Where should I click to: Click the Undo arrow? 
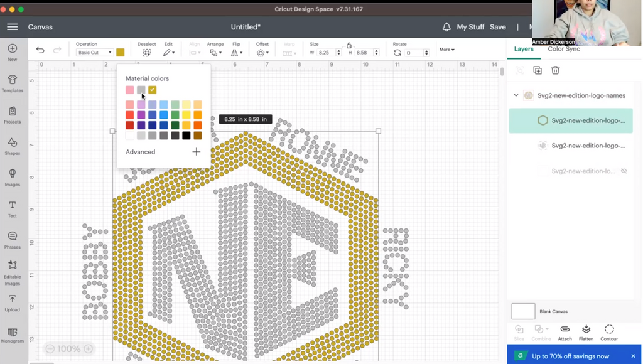(x=40, y=50)
